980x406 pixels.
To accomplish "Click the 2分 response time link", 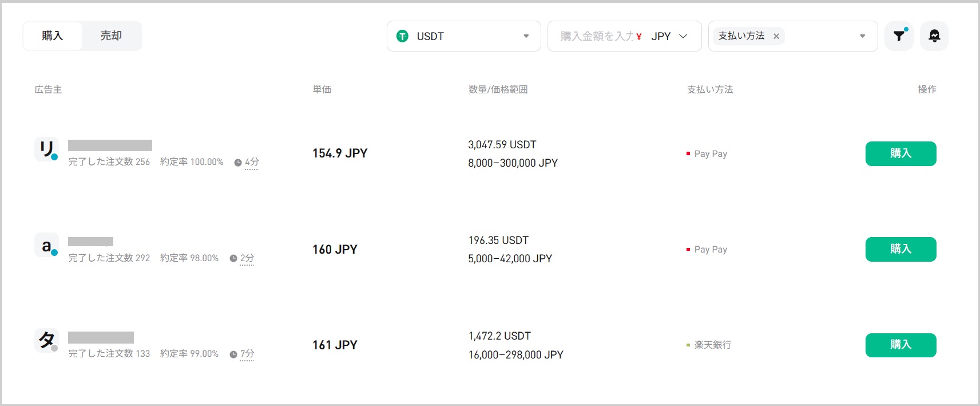I will click(247, 258).
